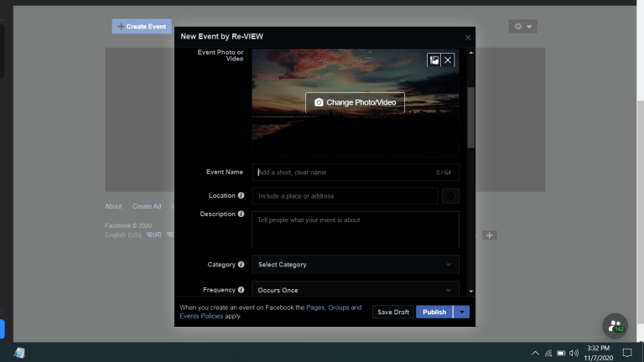The width and height of the screenshot is (644, 362).
Task: Open the Pages, Groups and Events Policies link
Action: pos(334,308)
